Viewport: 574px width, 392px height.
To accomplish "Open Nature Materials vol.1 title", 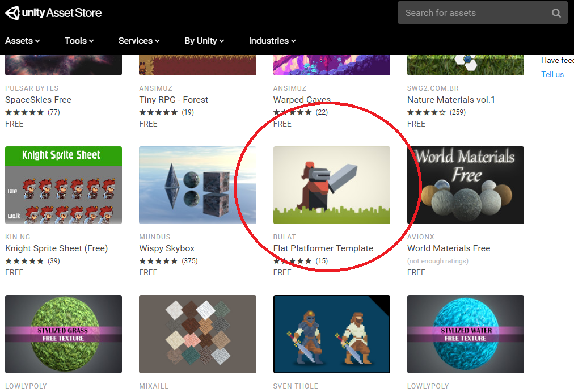I will pyautogui.click(x=451, y=99).
